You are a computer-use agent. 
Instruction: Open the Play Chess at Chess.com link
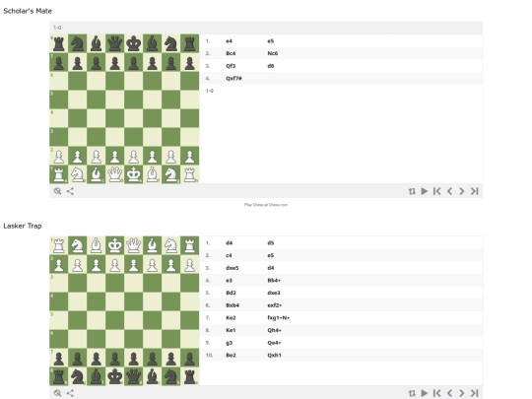point(266,205)
